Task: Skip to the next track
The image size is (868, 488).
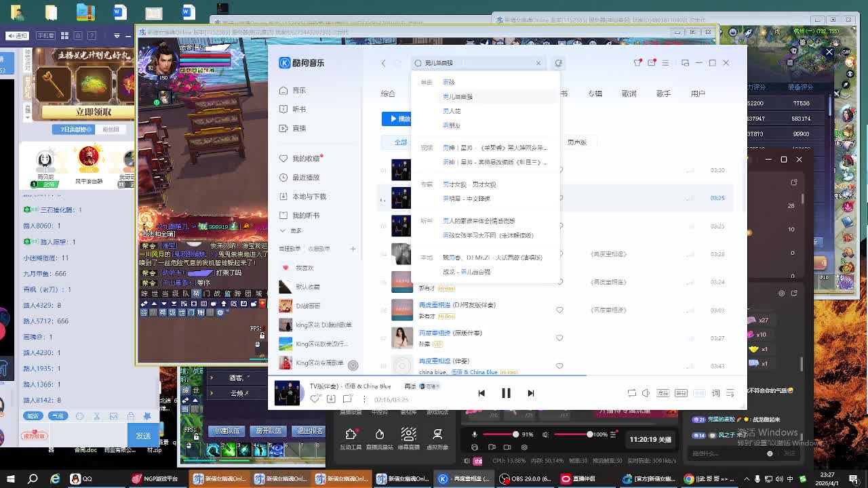Action: (530, 393)
